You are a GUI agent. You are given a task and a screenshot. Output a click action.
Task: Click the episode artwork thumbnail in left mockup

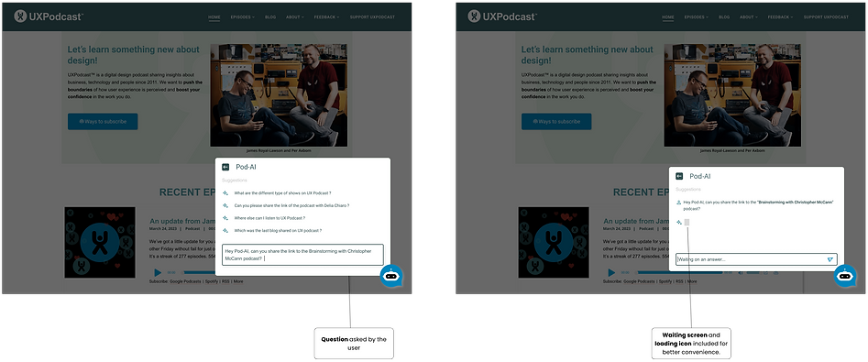tap(100, 243)
